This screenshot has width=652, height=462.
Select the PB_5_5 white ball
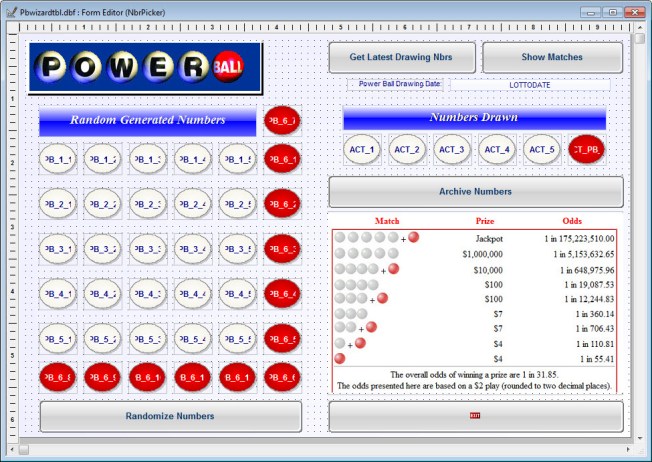(237, 339)
